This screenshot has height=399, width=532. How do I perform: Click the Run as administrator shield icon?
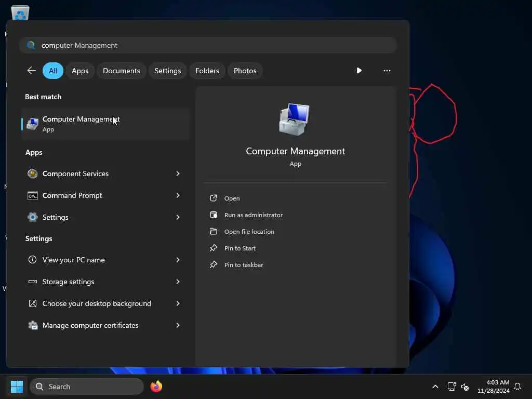[214, 215]
